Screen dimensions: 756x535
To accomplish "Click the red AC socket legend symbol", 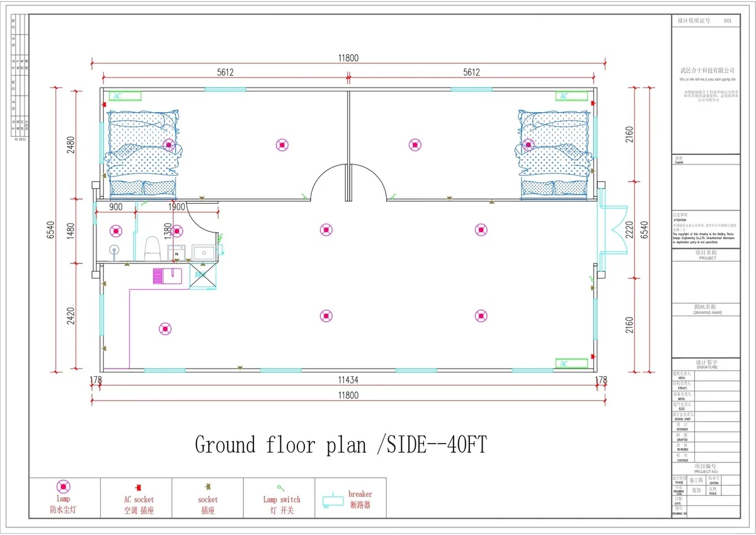I will (x=136, y=488).
